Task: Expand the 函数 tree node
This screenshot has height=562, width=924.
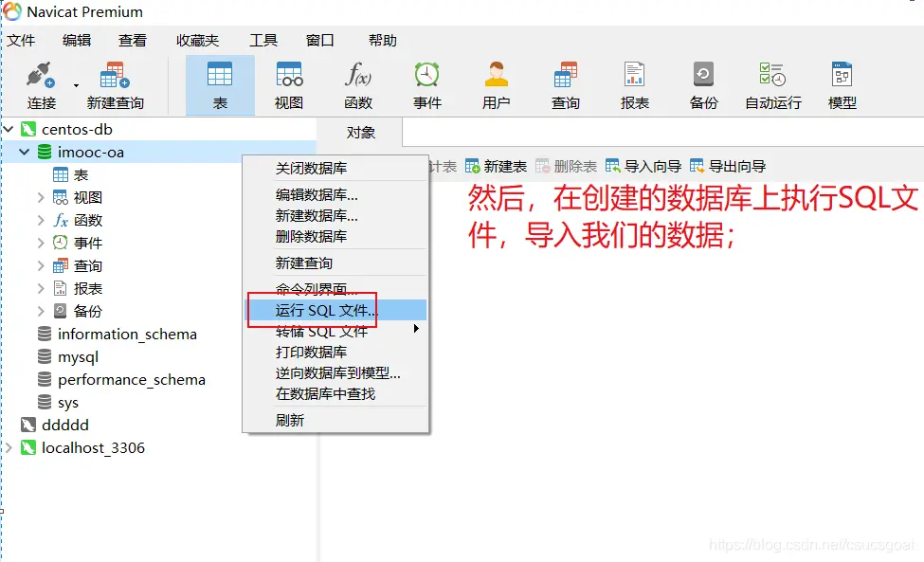Action: [x=41, y=220]
